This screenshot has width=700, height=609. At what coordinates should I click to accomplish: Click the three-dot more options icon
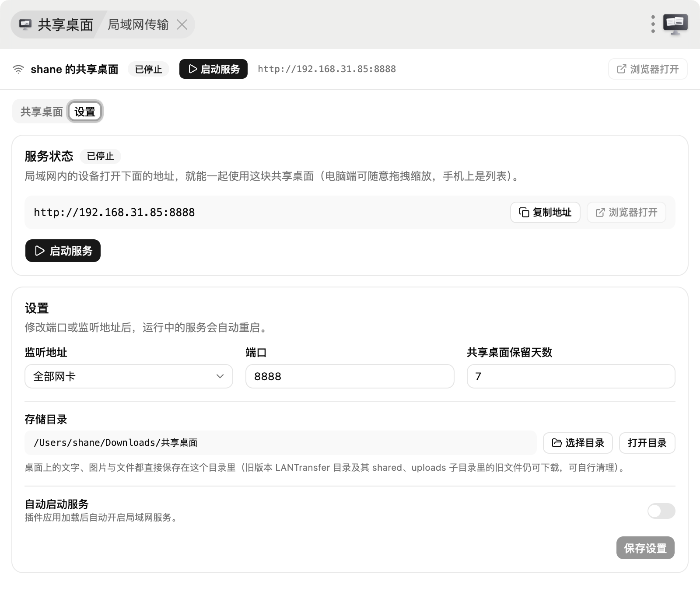653,24
